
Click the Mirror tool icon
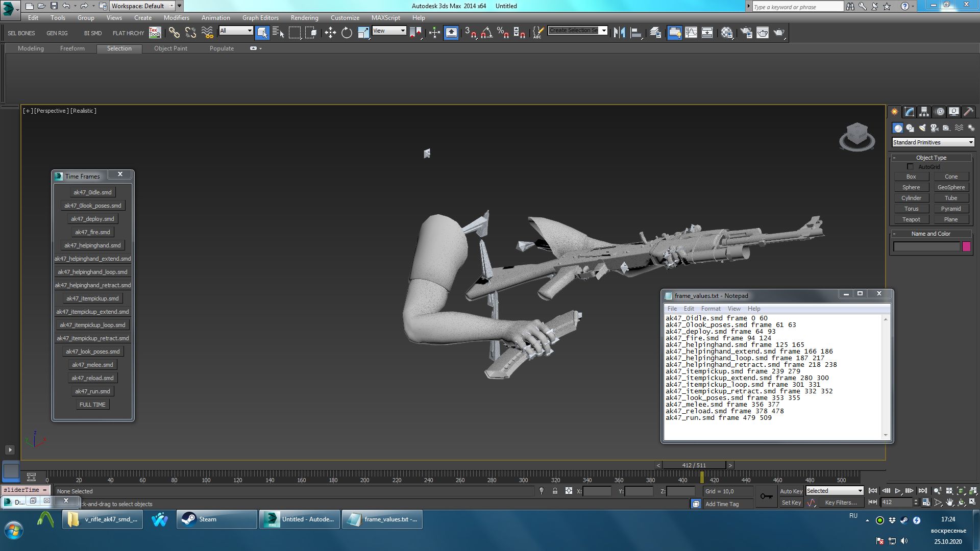pyautogui.click(x=619, y=33)
